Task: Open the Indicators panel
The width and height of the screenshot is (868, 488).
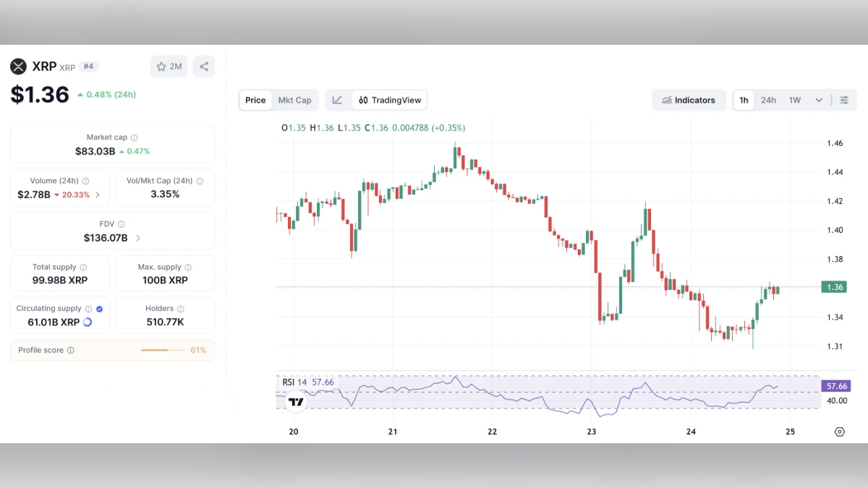Action: (x=688, y=100)
